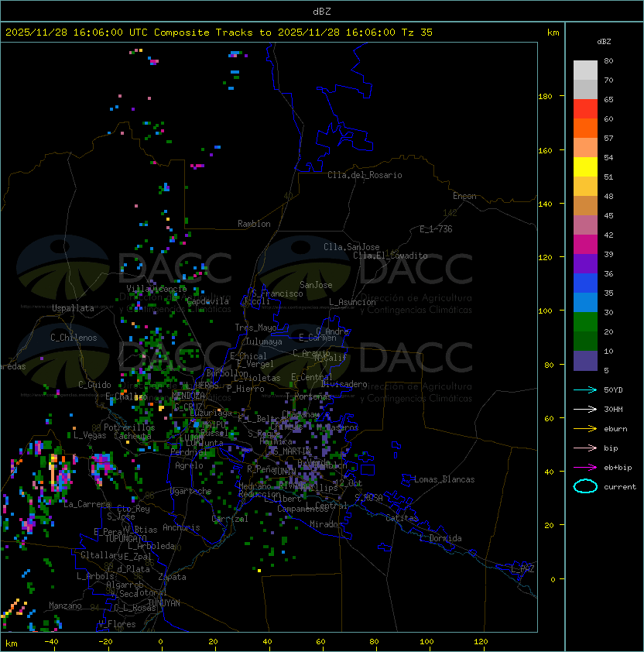Viewport: 644px width, 652px height.
Task: Click the L_Dormida map label
Action: [440, 538]
